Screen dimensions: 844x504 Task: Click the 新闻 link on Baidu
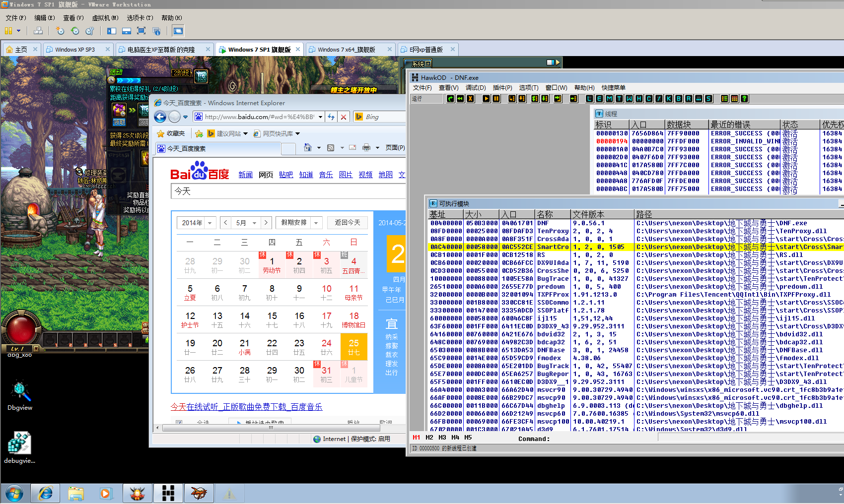coord(245,175)
